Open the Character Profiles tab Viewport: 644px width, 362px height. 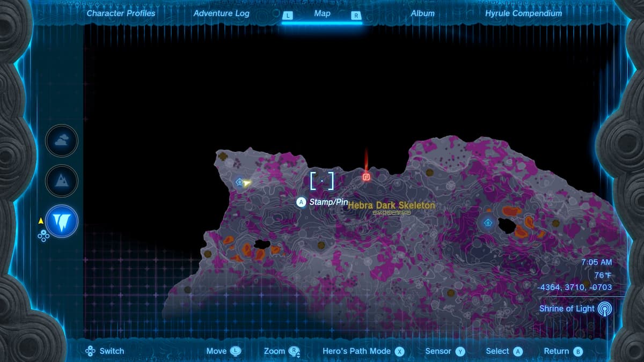[120, 13]
